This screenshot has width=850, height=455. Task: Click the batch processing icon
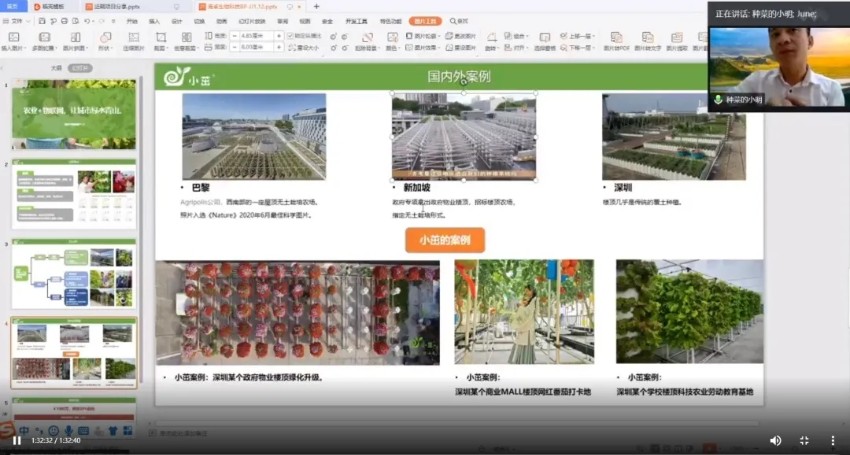186,37
